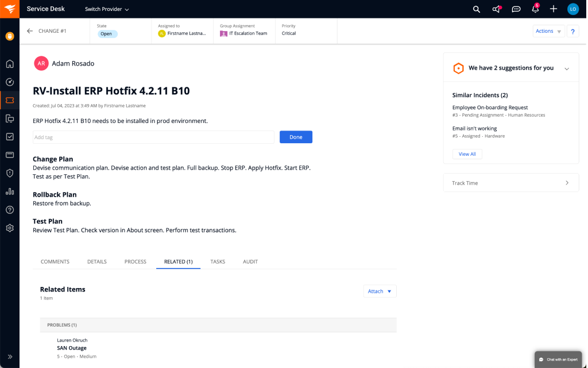This screenshot has height=368, width=588.
Task: Change the Open state pill
Action: point(107,34)
